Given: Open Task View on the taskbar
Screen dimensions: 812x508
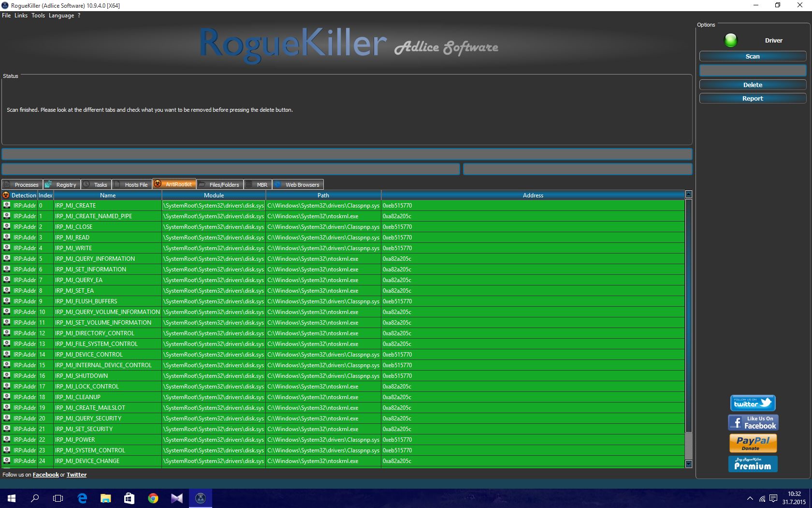Looking at the screenshot, I should [58, 498].
